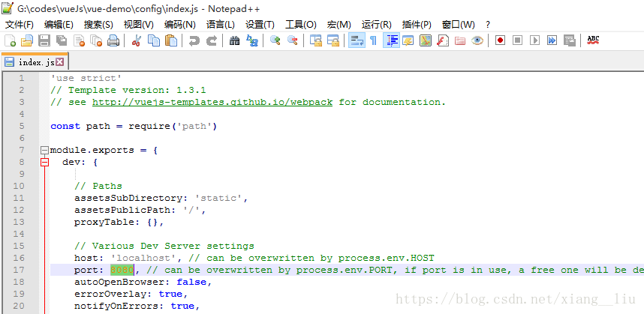Screen dimensions: 644x314
Task: Open the ? help menu
Action: tap(488, 25)
